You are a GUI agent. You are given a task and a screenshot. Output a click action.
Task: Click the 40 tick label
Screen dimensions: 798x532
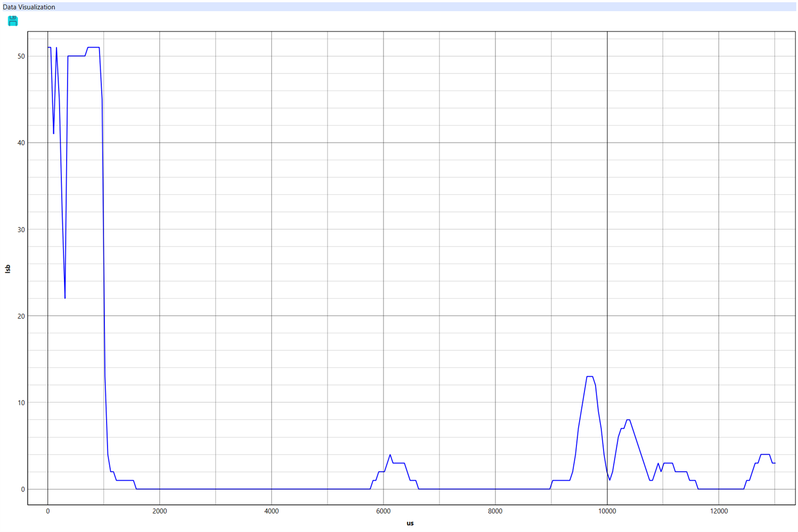coord(21,143)
